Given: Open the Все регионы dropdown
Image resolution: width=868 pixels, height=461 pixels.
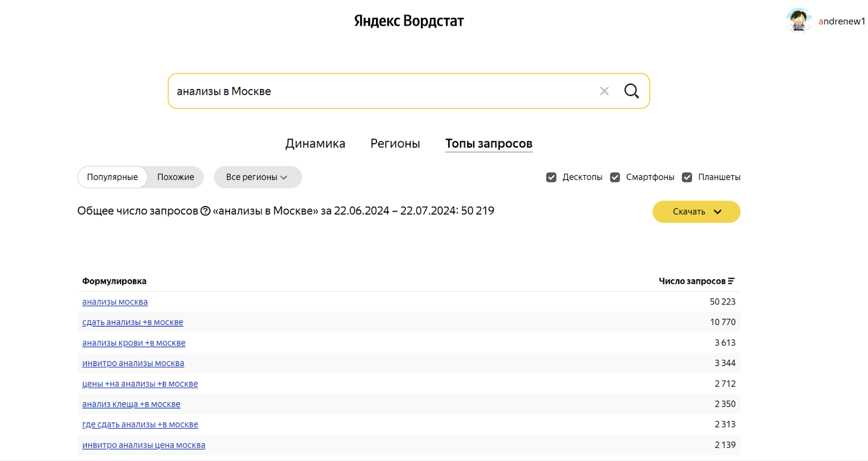Looking at the screenshot, I should point(258,177).
